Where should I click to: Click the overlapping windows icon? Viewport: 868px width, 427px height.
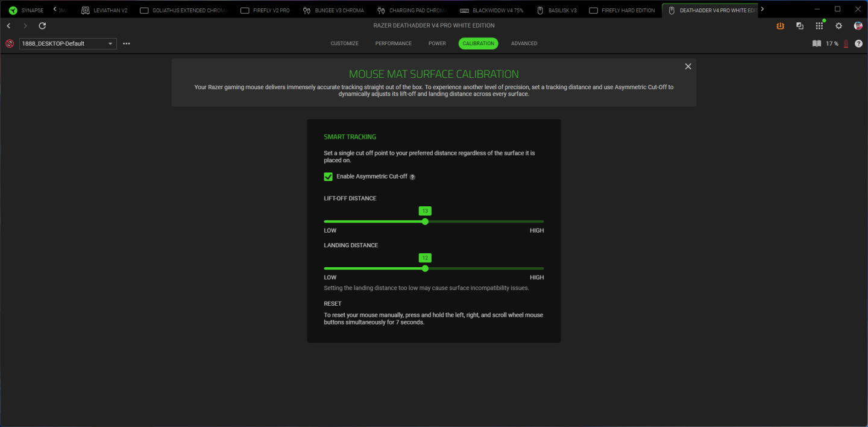click(800, 26)
